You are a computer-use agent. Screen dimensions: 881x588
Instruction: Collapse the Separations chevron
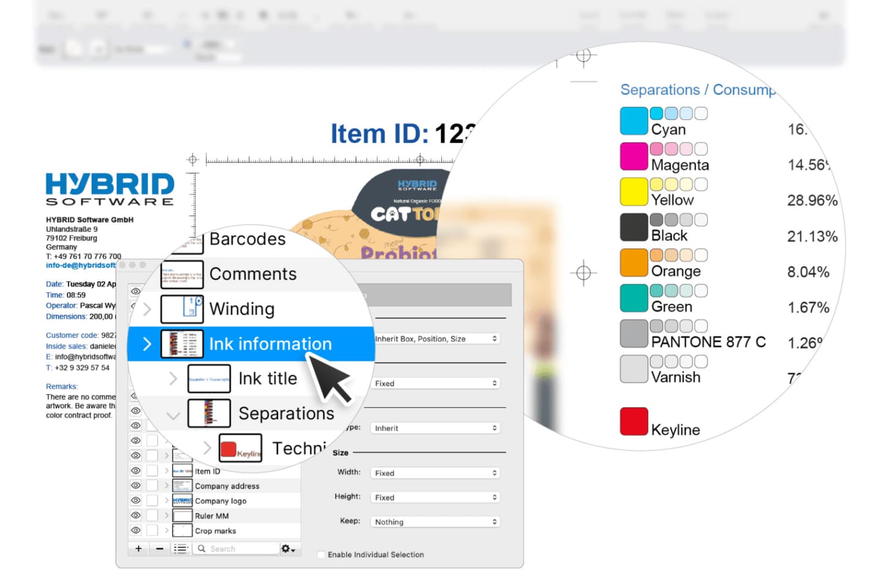(174, 416)
